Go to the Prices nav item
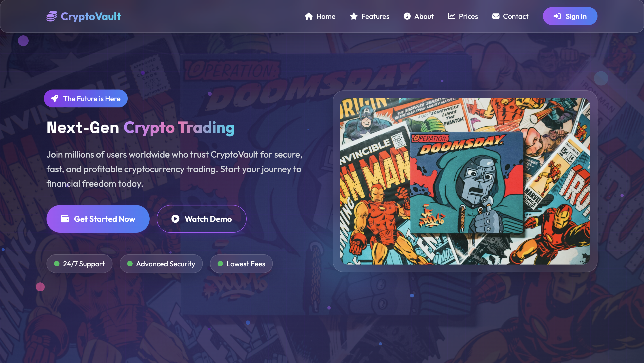 [463, 16]
